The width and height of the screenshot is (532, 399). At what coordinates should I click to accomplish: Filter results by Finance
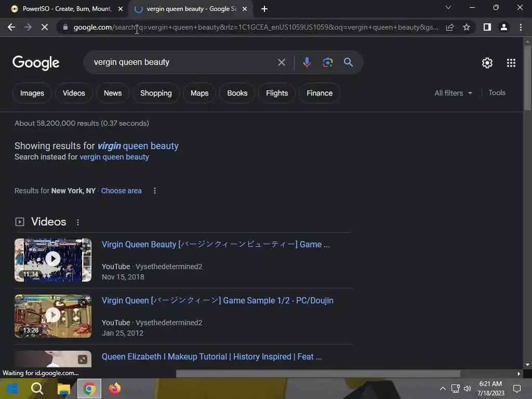click(x=320, y=93)
